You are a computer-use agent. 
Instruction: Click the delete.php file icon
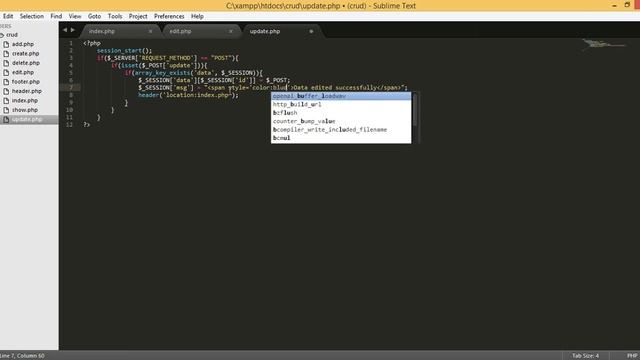[x=6, y=63]
